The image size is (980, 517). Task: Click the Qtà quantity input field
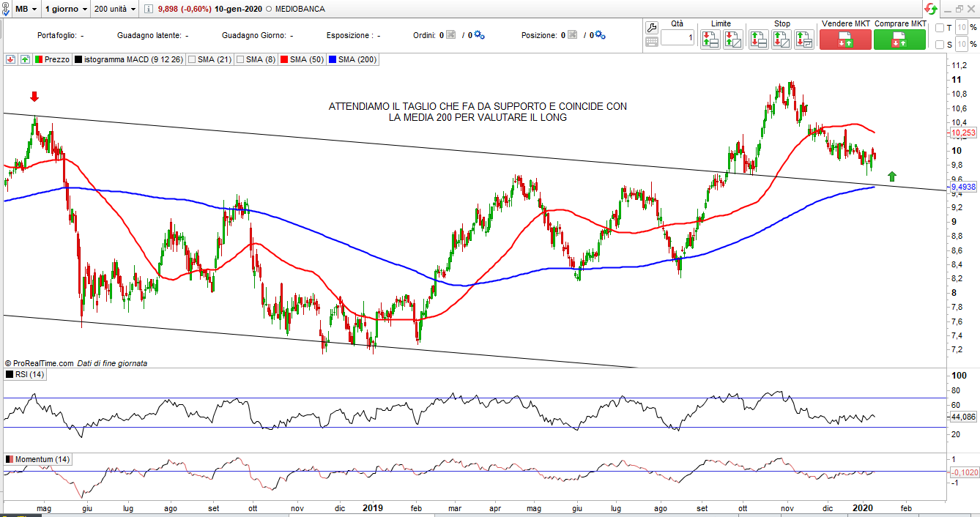point(678,38)
